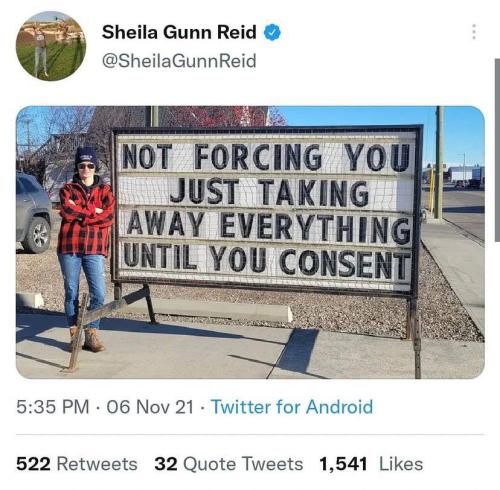Click the blue verified badge icon
The height and width of the screenshot is (490, 500).
point(272,32)
